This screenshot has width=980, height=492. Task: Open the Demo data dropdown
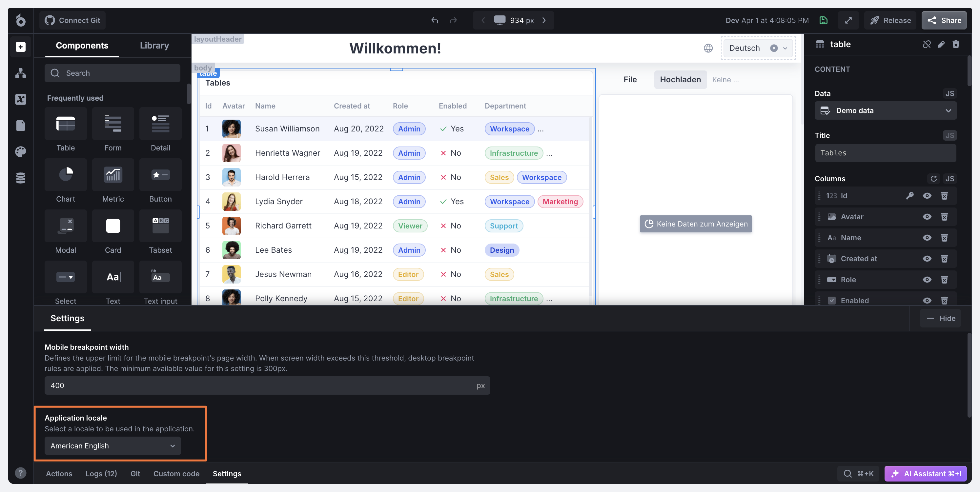pyautogui.click(x=885, y=111)
